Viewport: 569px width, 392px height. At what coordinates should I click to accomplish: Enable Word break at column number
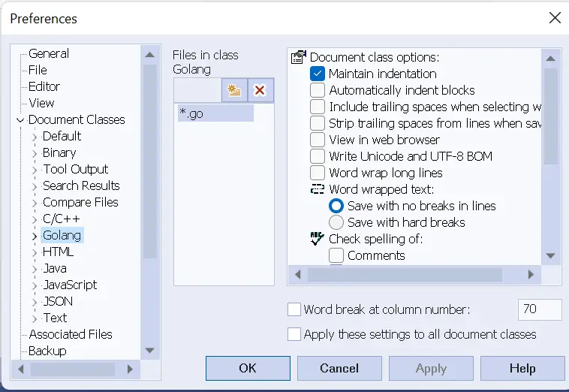coord(294,309)
